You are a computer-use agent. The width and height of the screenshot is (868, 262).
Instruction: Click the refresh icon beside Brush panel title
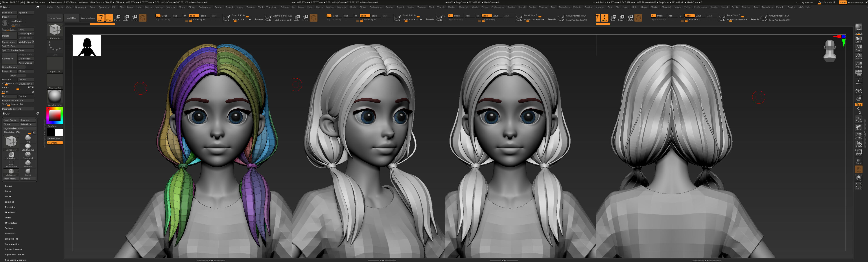pyautogui.click(x=37, y=114)
